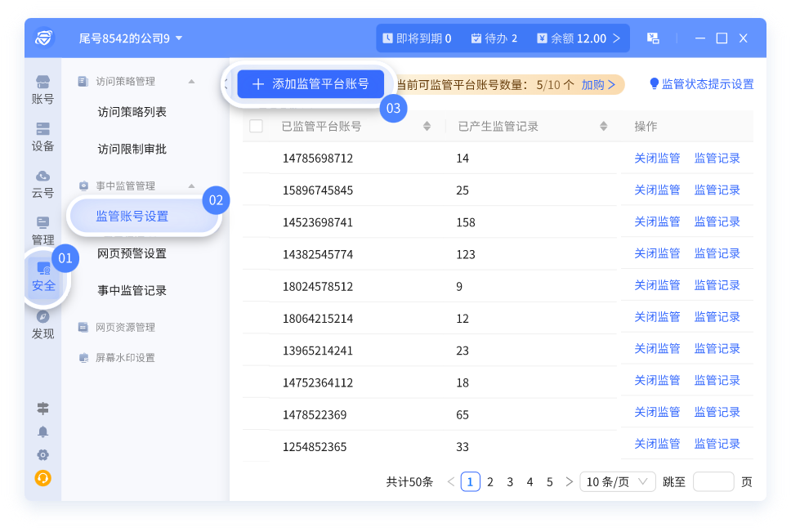Open the 账号 section in the sidebar
Viewport: 791px width, 532px height.
[42, 90]
